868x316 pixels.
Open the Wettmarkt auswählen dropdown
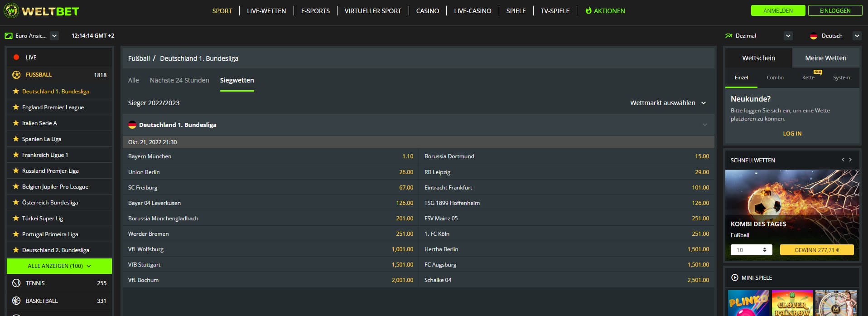668,103
